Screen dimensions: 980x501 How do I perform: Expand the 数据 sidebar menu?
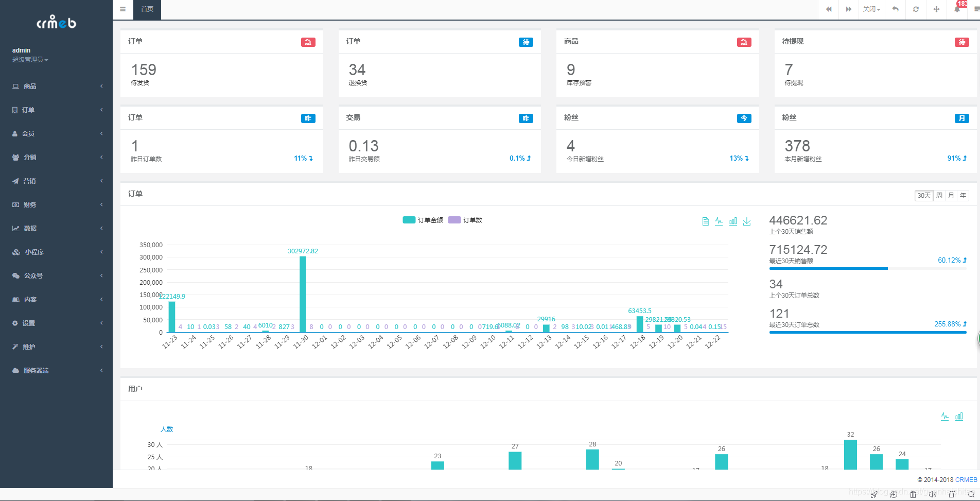point(57,228)
